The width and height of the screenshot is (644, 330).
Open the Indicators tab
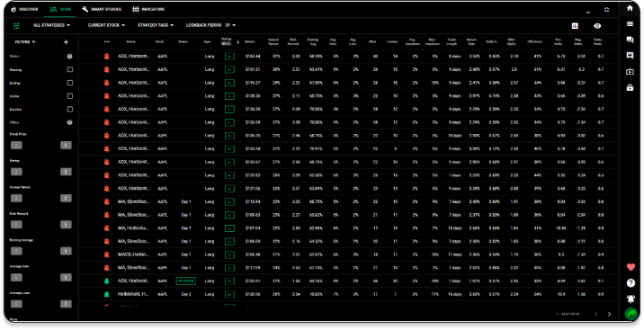(x=148, y=9)
